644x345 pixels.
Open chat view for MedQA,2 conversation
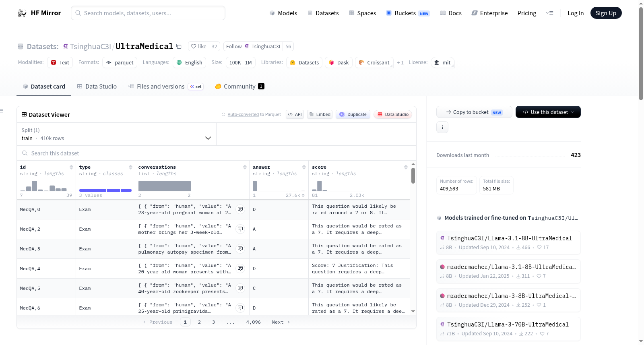coord(240,229)
